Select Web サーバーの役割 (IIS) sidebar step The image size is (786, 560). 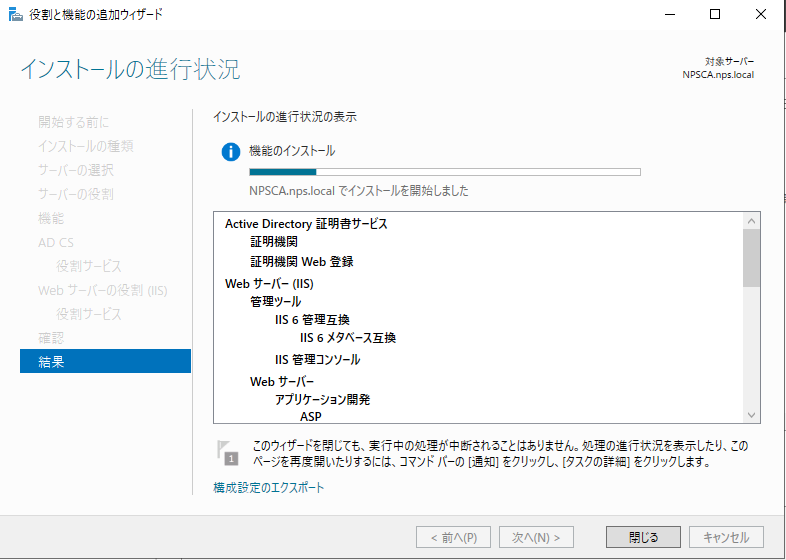(103, 290)
